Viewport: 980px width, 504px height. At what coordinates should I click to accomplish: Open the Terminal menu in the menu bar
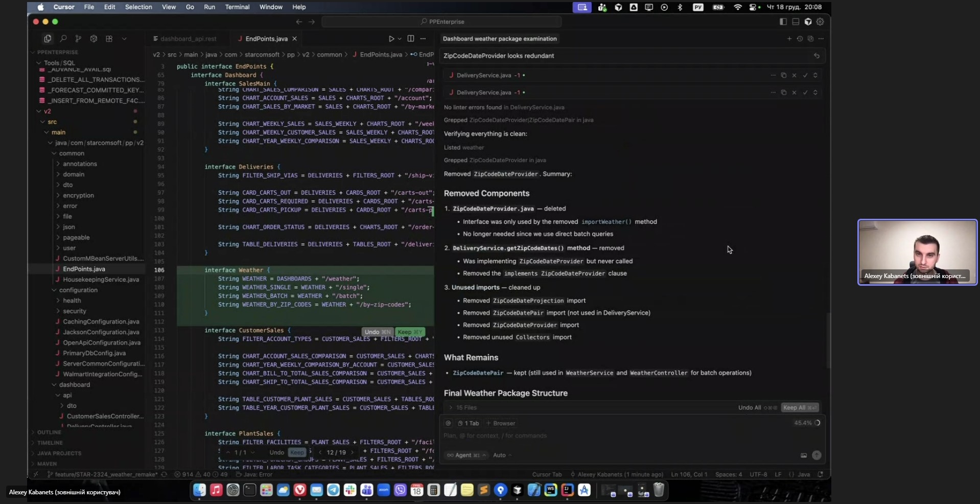tap(237, 7)
